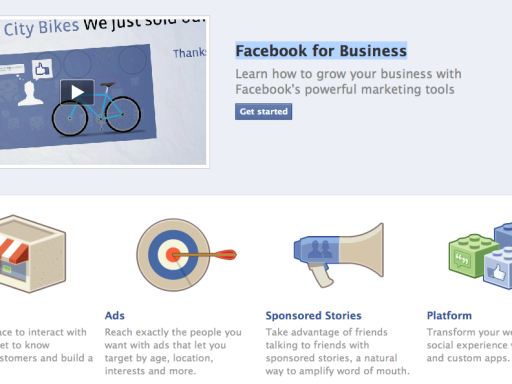Click the red arrow in the target

coord(204,255)
